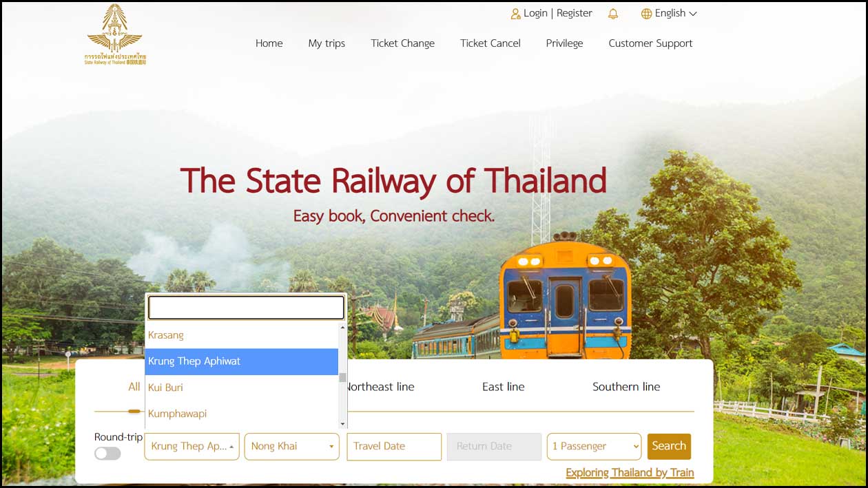Click the State Railway of Thailand logo
Screen dimensions: 868x488
(115, 35)
